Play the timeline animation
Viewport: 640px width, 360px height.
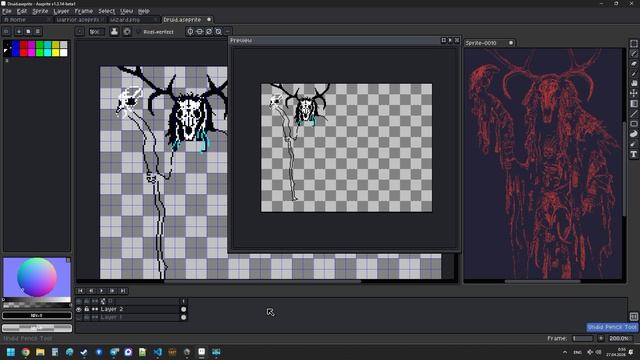(102, 291)
